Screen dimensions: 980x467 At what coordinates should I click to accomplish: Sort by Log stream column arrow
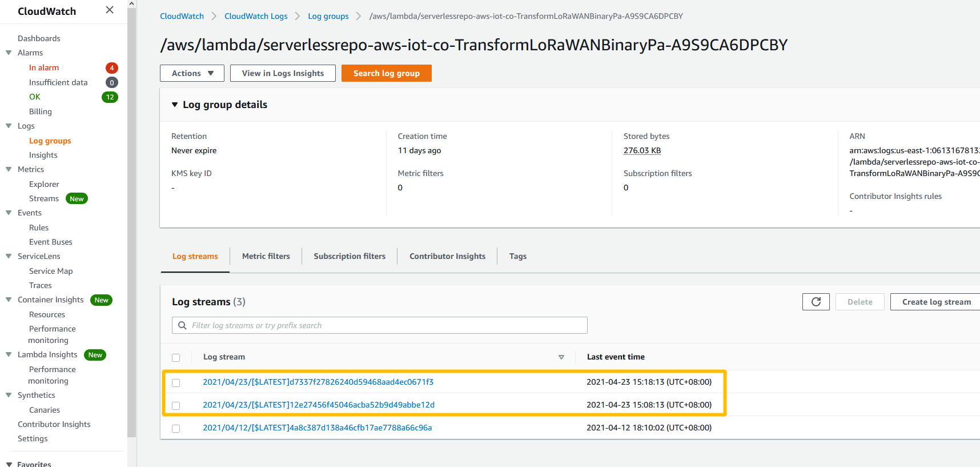tap(561, 357)
